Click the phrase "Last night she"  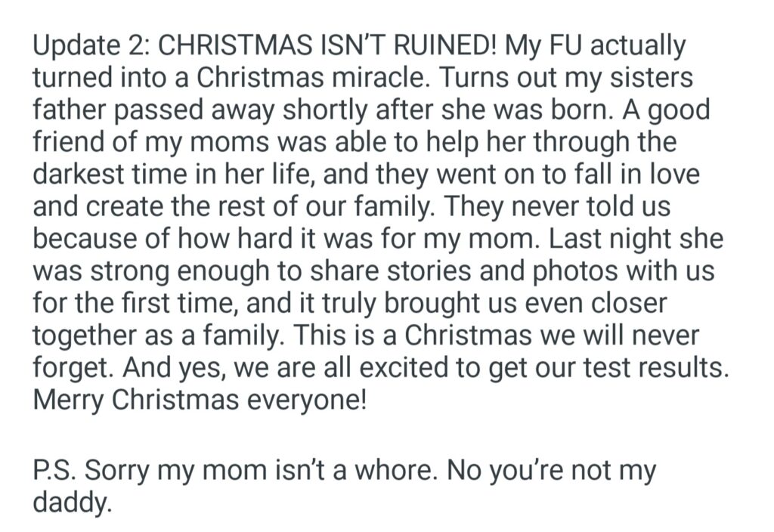point(636,240)
